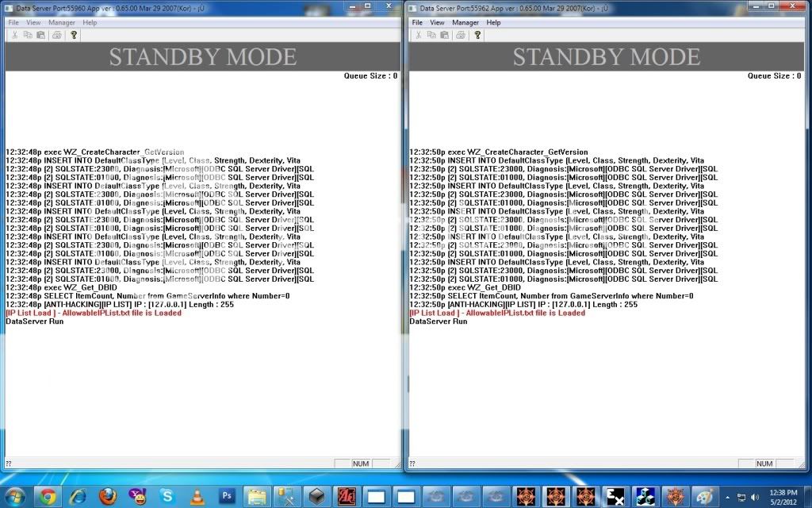The image size is (812, 508).
Task: Click the Cut icon in port 55962 window
Action: click(419, 35)
